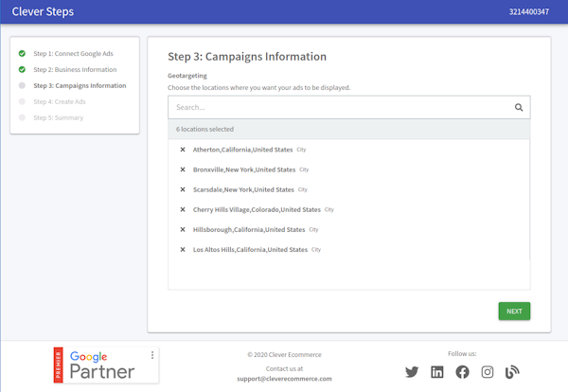Image resolution: width=568 pixels, height=392 pixels.
Task: Click the Google Partner badge
Action: (104, 365)
